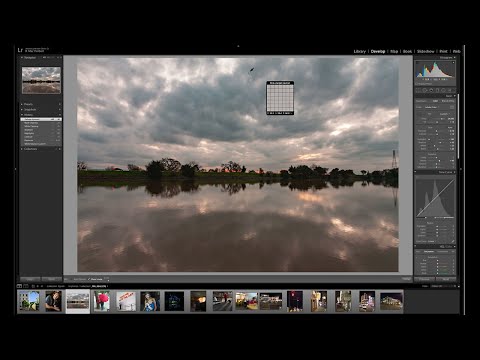Image resolution: width=480 pixels, height=360 pixels.
Task: Select the Spot Removal tool
Action: pyautogui.click(x=425, y=90)
